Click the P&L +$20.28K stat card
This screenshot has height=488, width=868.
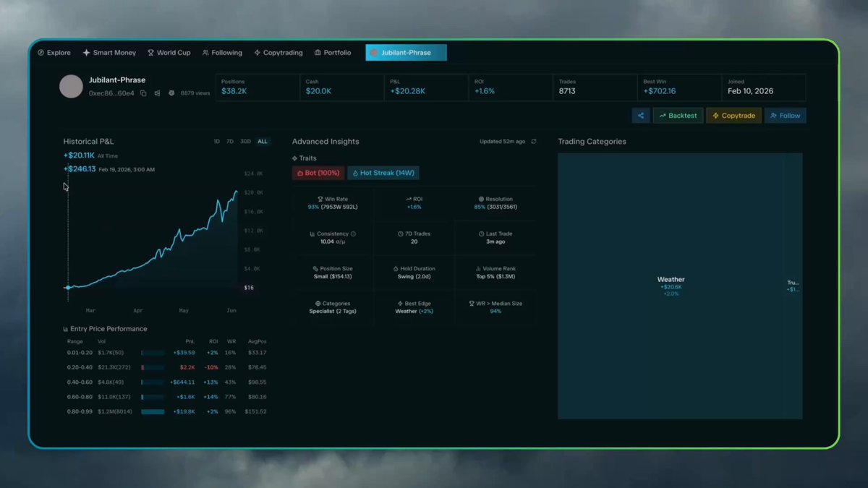[x=426, y=87]
